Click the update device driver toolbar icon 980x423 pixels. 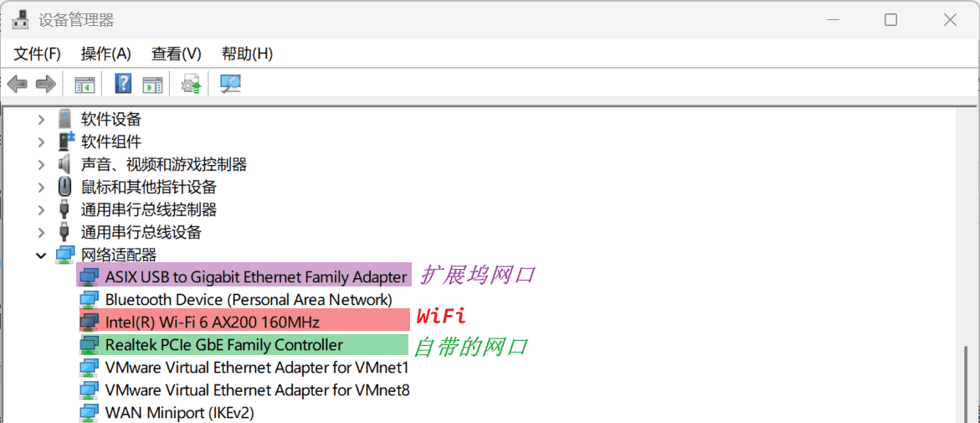tap(192, 84)
